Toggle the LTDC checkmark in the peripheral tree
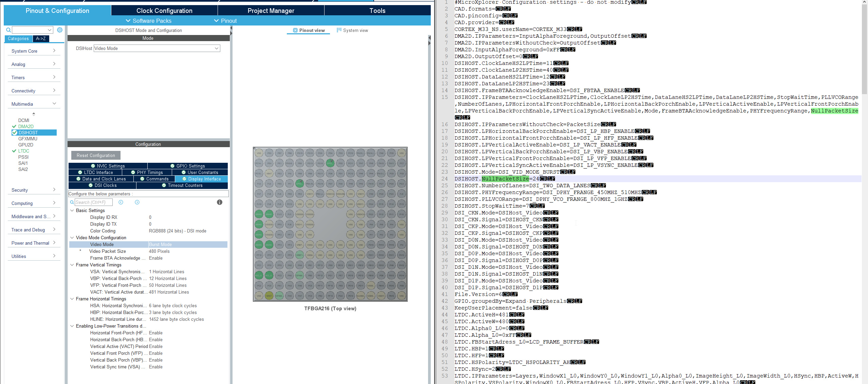This screenshot has width=868, height=384. pyautogui.click(x=14, y=151)
